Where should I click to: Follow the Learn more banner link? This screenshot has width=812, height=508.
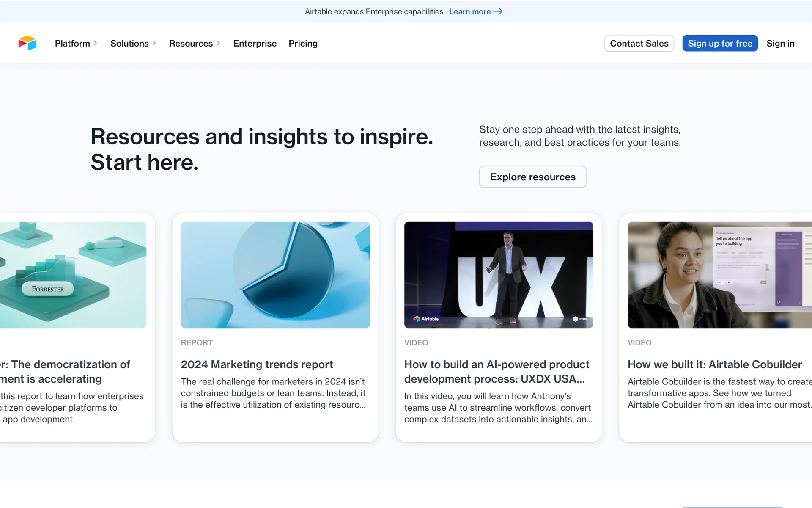click(x=470, y=11)
